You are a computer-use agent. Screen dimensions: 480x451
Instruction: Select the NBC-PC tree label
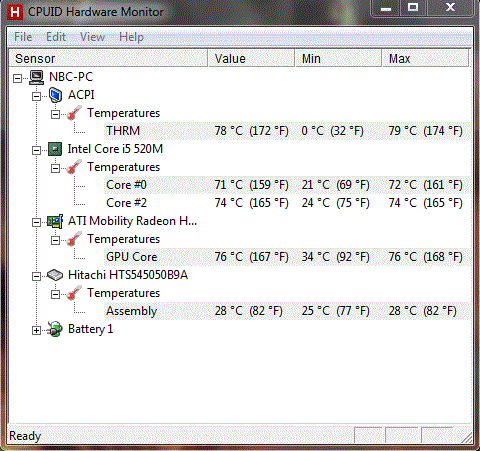(71, 77)
